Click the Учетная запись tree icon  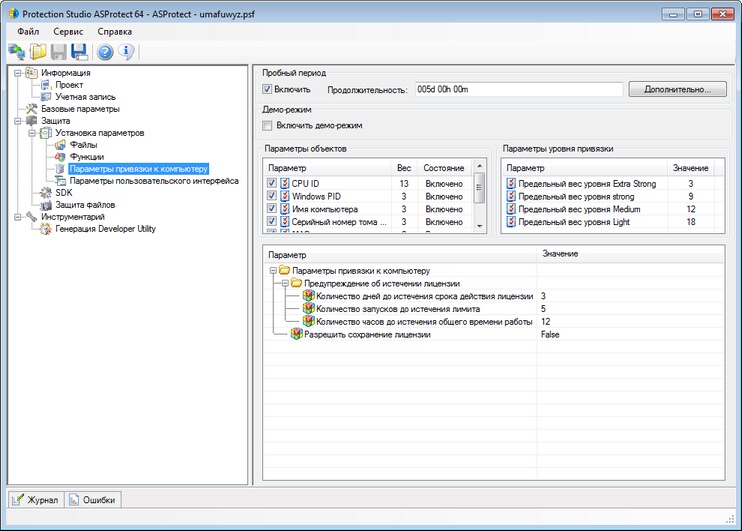tap(46, 97)
